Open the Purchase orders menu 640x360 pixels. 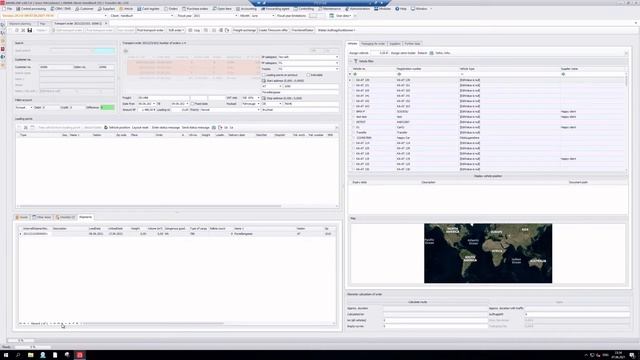196,9
